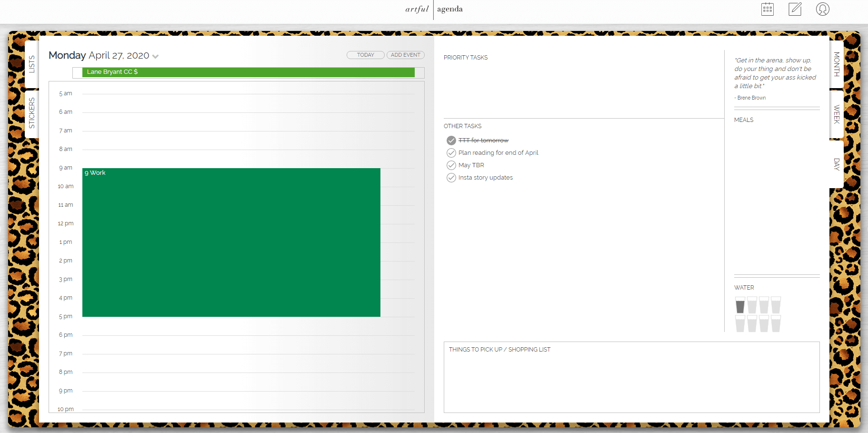The height and width of the screenshot is (433, 868).
Task: Click the OTHER TASKS heading
Action: click(x=462, y=126)
